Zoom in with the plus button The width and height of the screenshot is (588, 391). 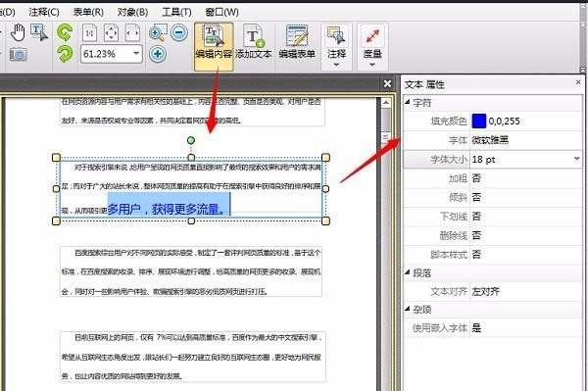pos(158,54)
